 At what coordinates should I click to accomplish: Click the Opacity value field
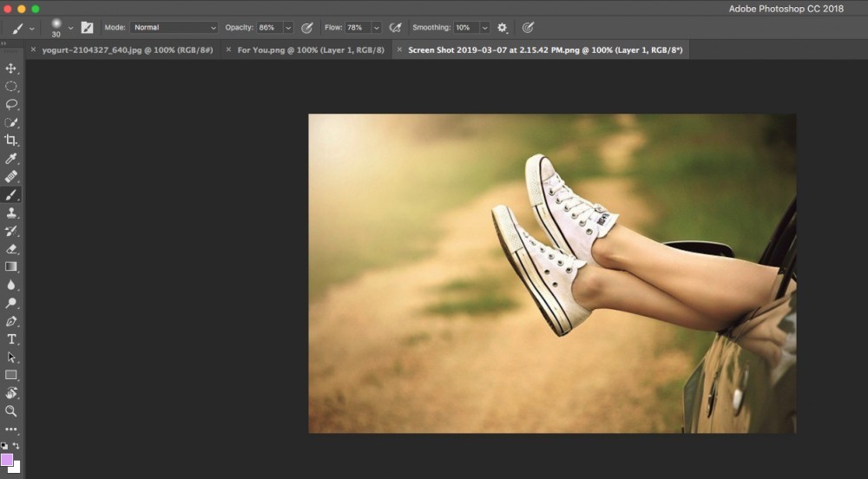point(270,28)
